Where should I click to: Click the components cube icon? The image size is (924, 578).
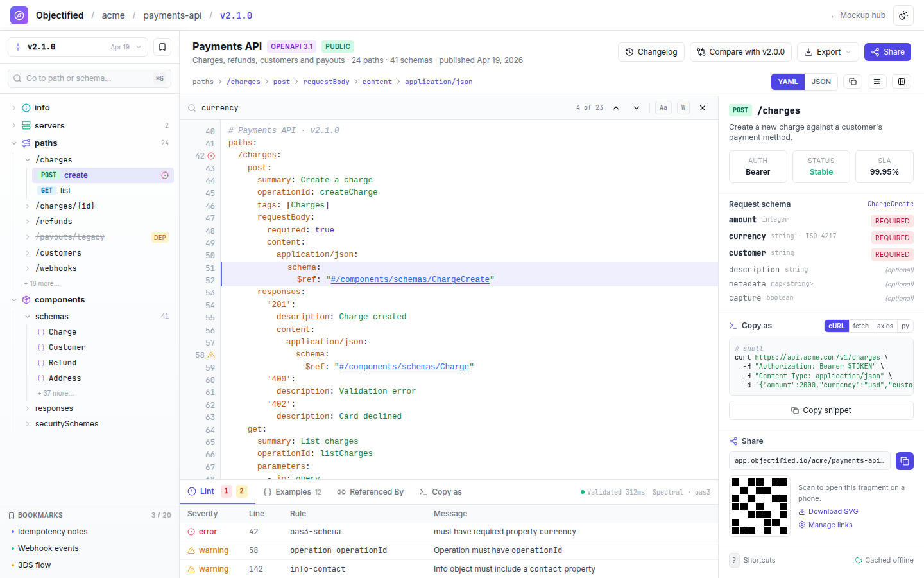click(26, 300)
